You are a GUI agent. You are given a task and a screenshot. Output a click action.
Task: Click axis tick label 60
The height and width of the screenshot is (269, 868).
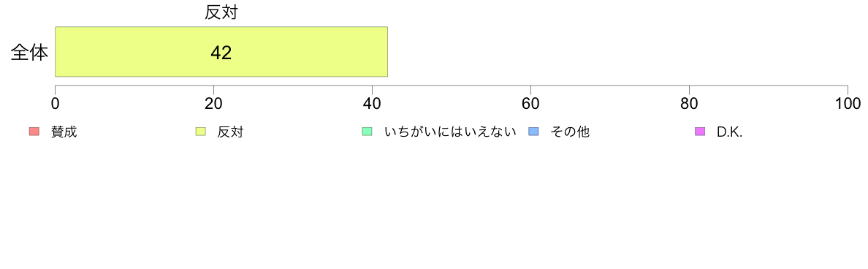[x=531, y=104]
